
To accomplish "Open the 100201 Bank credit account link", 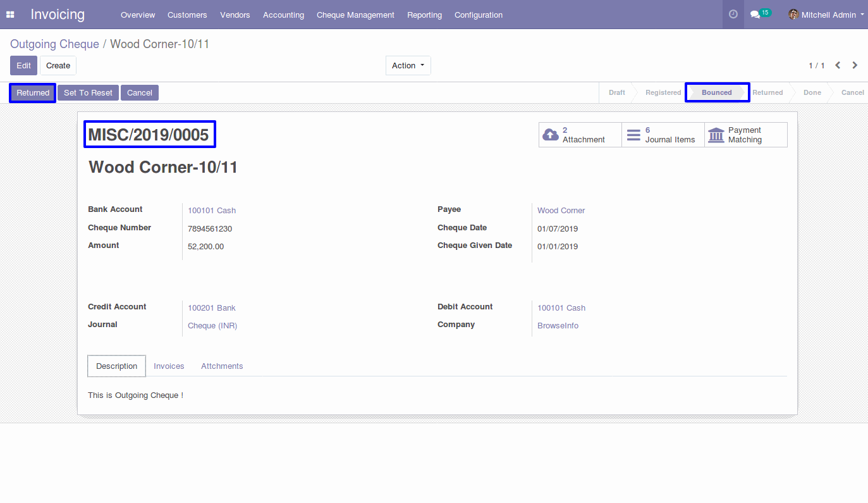I will click(212, 308).
